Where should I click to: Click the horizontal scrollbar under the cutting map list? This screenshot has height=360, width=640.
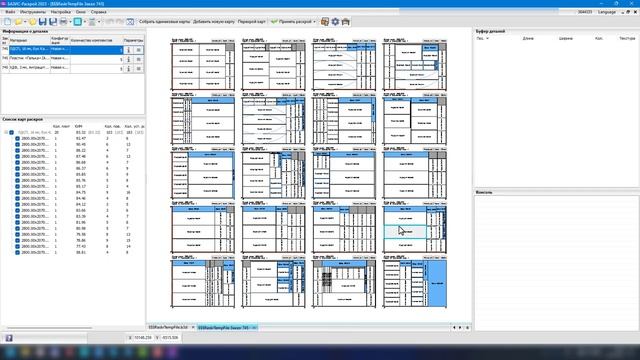[49, 328]
